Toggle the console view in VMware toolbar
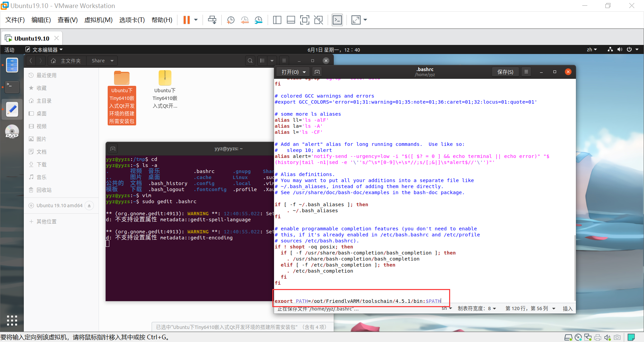Screen dimensions: 644x342 pyautogui.click(x=337, y=20)
